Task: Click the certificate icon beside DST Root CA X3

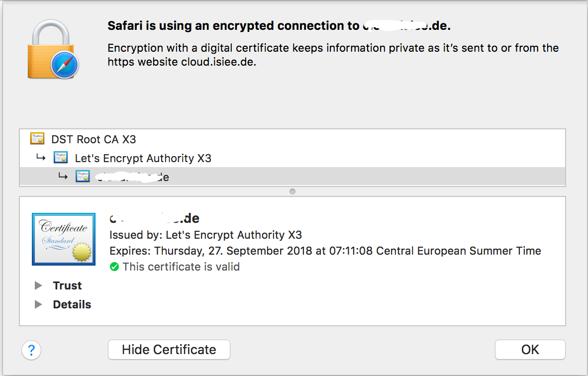Action: click(37, 139)
